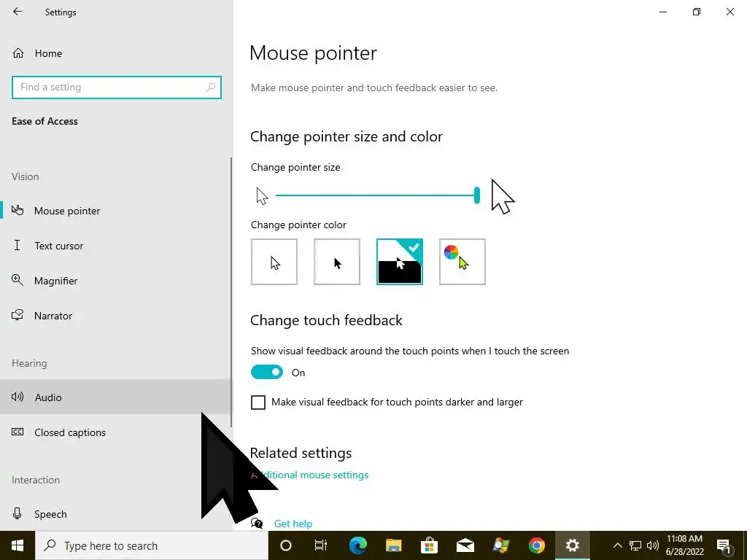The height and width of the screenshot is (560, 747).
Task: Show hidden system tray icons
Action: (x=617, y=545)
